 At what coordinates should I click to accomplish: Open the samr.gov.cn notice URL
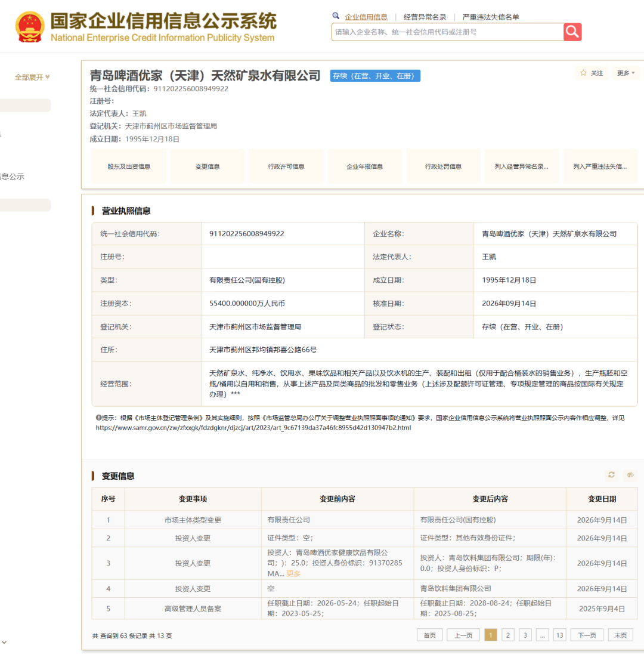click(x=253, y=428)
